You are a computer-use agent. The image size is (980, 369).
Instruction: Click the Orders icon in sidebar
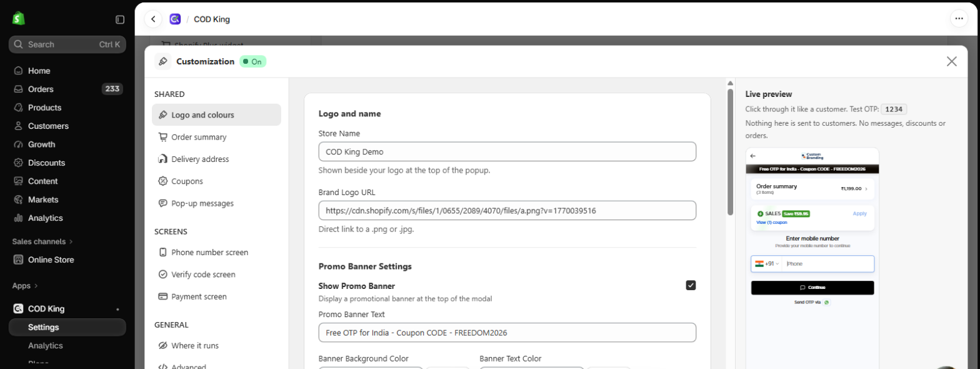coord(18,89)
